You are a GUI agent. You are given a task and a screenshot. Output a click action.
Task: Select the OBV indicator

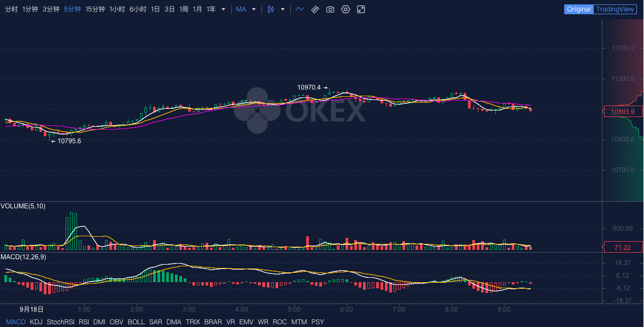[x=116, y=322]
